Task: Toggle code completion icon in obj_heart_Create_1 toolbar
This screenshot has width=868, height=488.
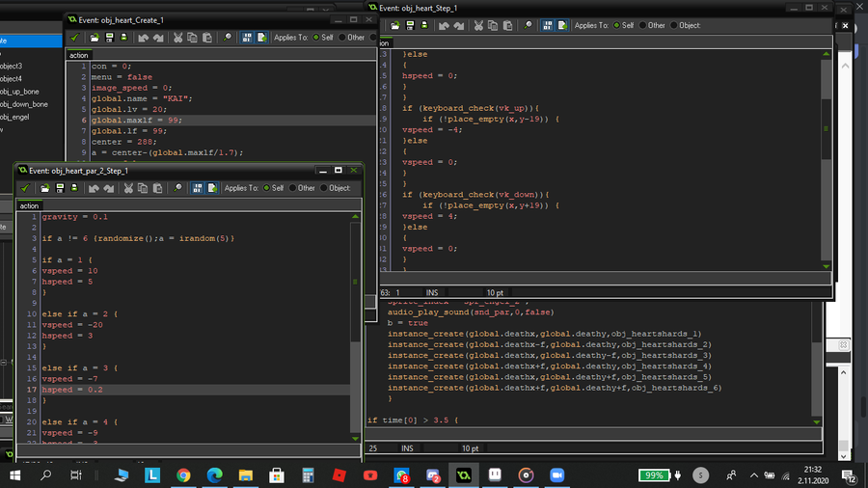Action: 247,38
